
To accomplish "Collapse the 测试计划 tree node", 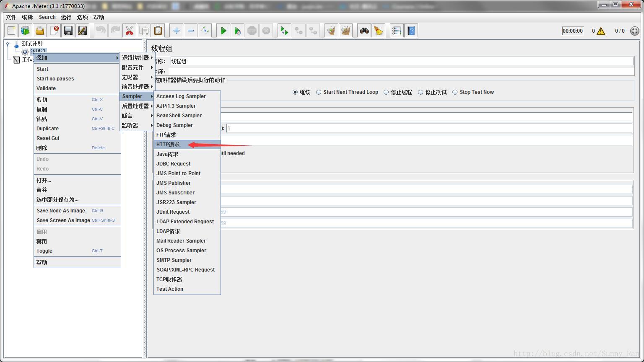I will point(8,44).
